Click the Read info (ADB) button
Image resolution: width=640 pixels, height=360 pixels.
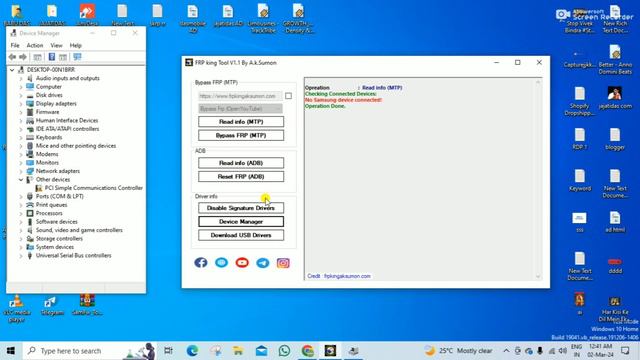[x=241, y=163]
